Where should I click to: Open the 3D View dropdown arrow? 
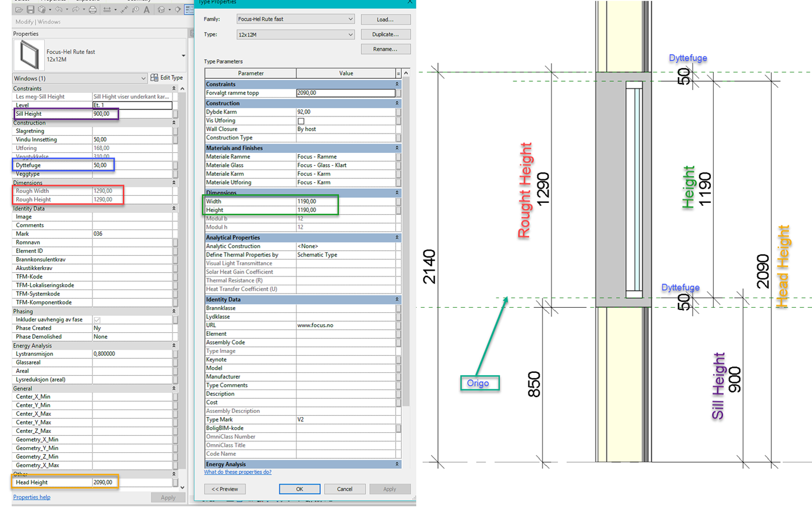tap(169, 9)
